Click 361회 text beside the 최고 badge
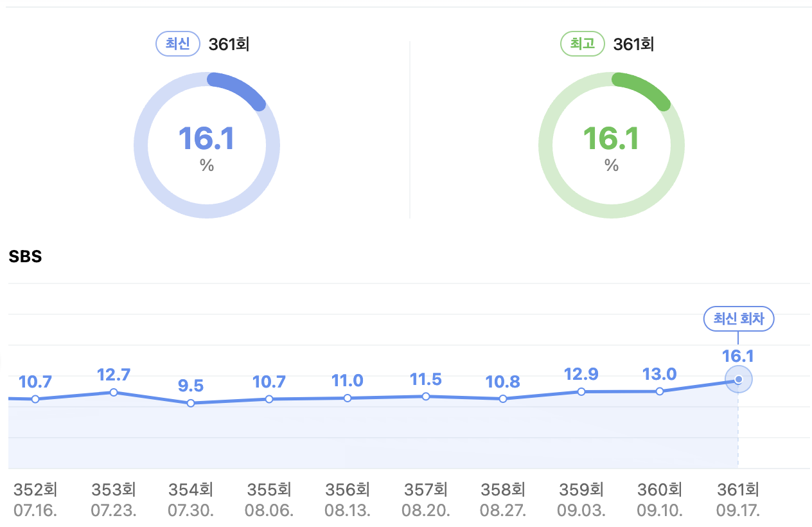The image size is (812, 527). pos(633,44)
